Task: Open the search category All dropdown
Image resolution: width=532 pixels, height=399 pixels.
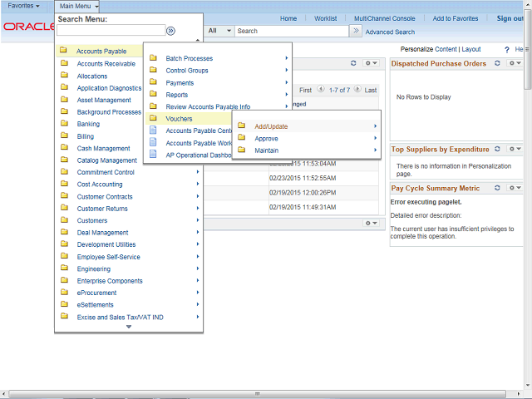Action: pos(219,31)
